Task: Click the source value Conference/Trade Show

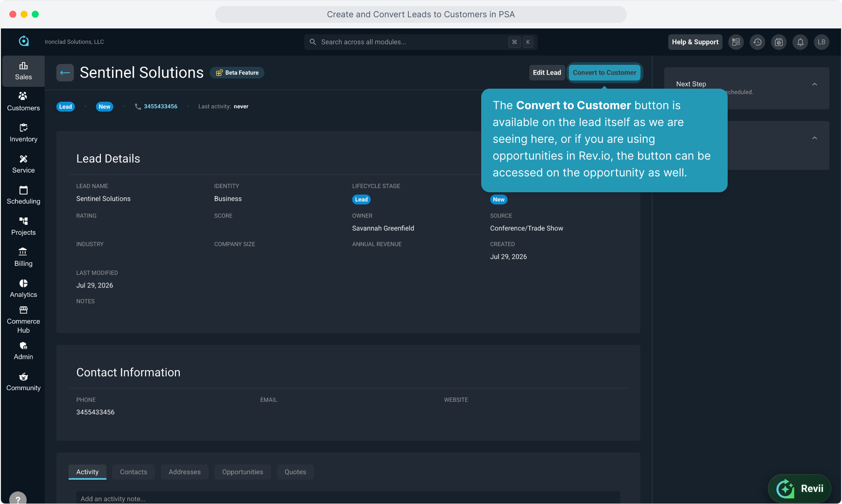Action: pyautogui.click(x=526, y=228)
